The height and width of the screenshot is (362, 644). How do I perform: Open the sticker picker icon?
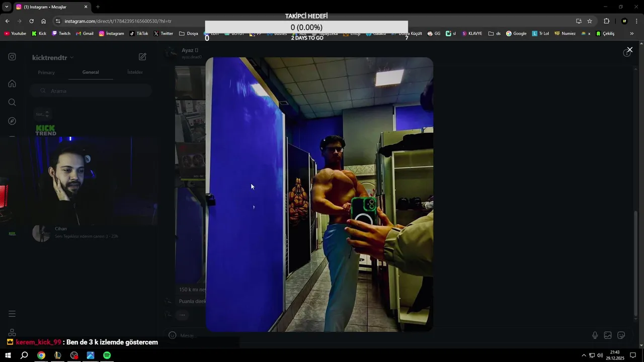[x=621, y=335]
